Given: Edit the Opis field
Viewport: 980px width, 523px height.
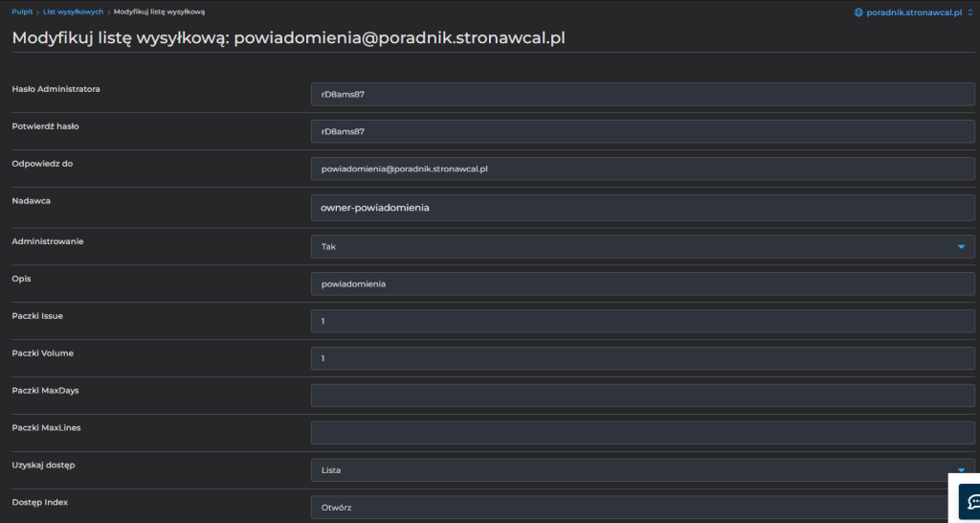Looking at the screenshot, I should [642, 284].
